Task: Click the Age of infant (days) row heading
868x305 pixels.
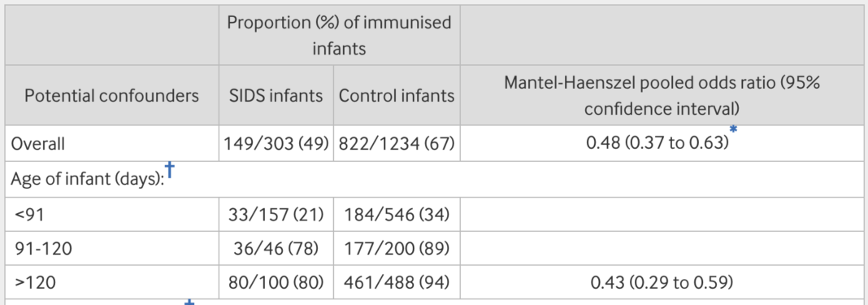Action: tap(88, 181)
